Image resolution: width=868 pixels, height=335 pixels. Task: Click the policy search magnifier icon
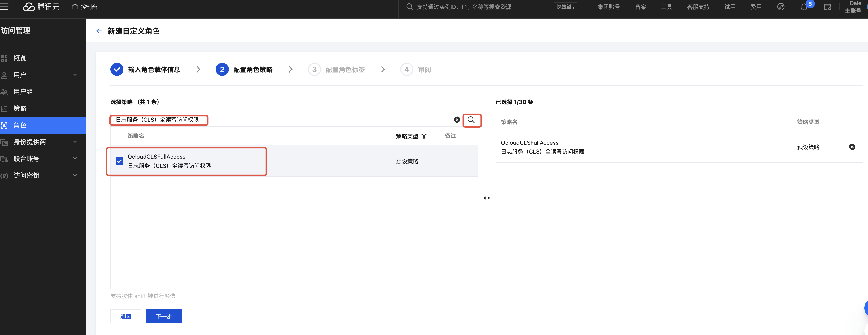pyautogui.click(x=471, y=120)
